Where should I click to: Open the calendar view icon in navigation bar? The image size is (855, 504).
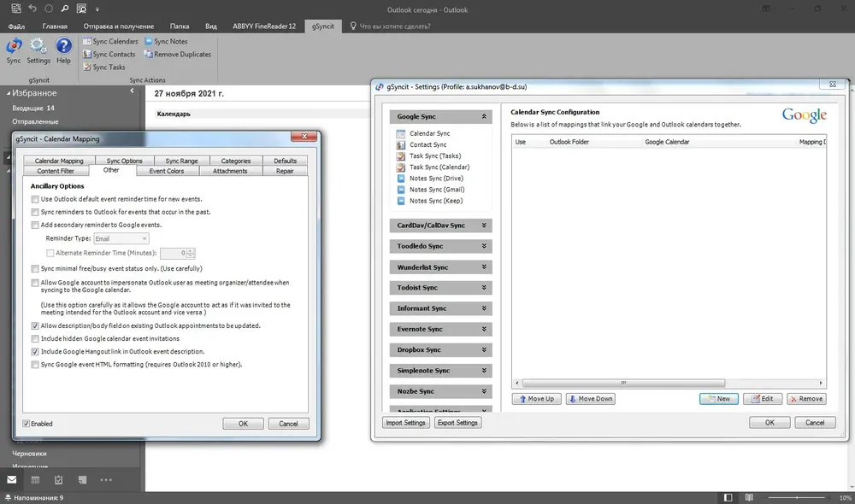pos(35,480)
